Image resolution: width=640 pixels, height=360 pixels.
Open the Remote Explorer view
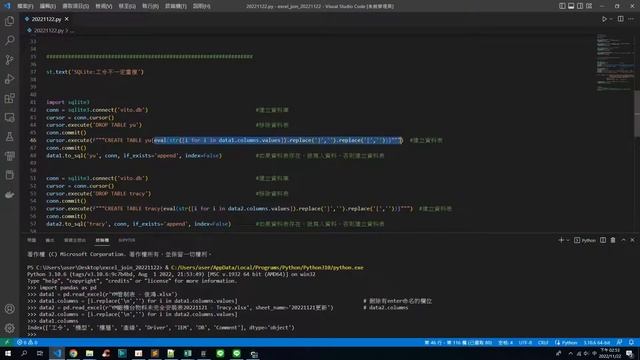pyautogui.click(x=9, y=118)
